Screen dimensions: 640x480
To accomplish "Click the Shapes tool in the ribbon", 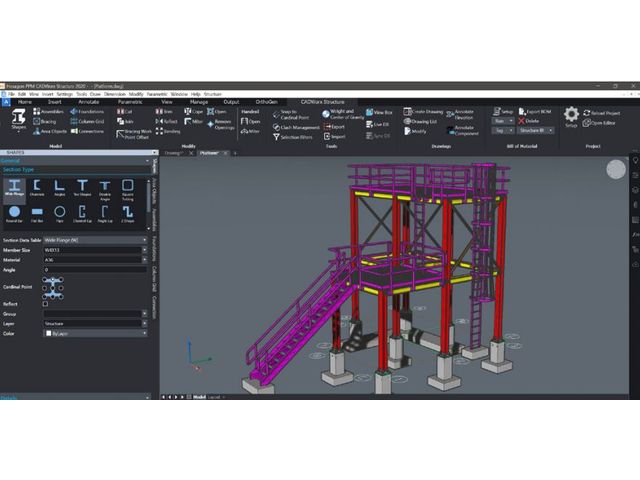I will tap(19, 121).
